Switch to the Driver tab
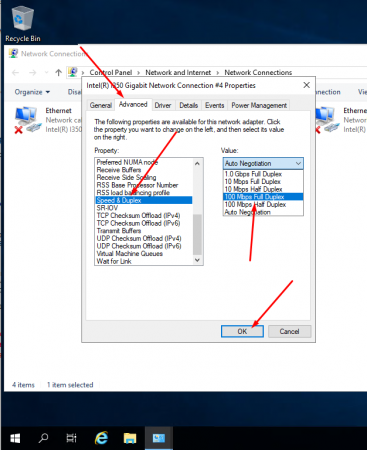 (163, 105)
